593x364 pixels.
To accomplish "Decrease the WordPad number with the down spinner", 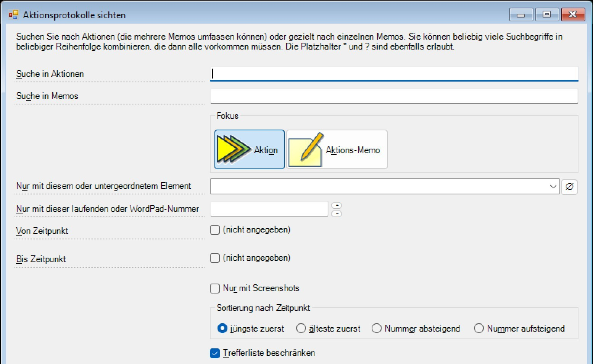I will [337, 213].
